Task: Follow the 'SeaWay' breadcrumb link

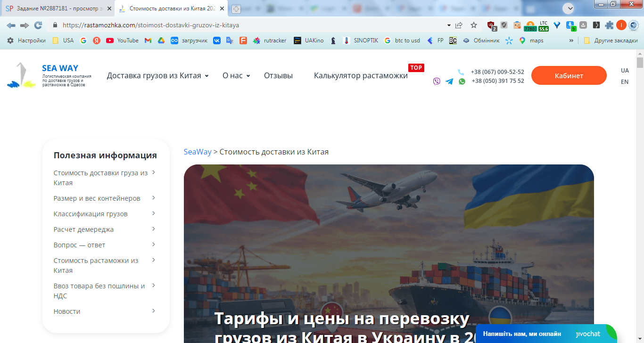Action: pyautogui.click(x=198, y=152)
